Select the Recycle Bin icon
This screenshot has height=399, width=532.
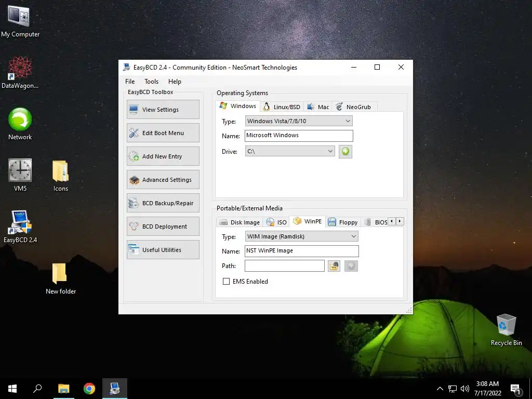(506, 330)
